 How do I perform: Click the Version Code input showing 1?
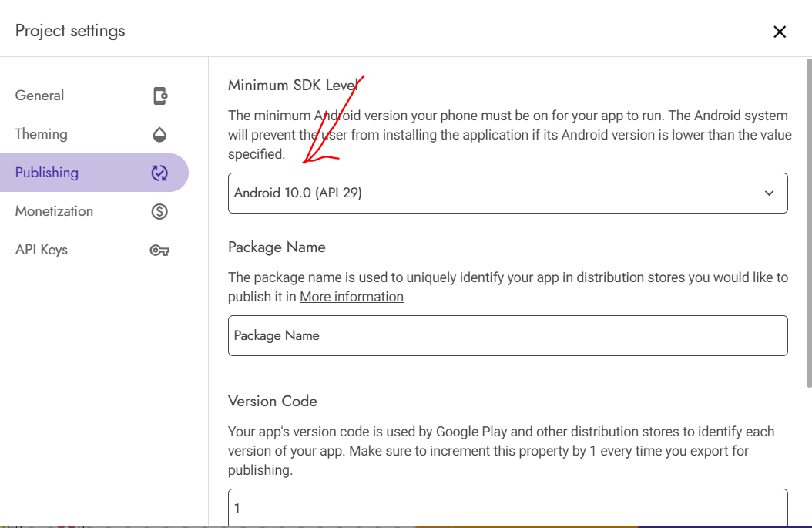point(507,508)
